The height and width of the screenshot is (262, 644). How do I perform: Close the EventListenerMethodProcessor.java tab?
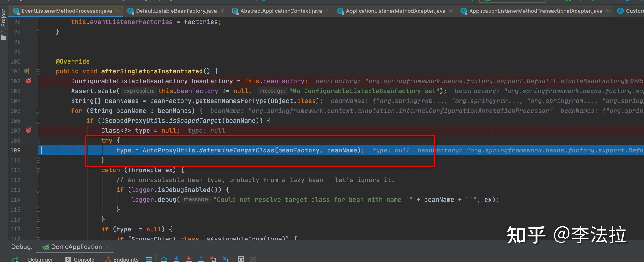point(118,11)
